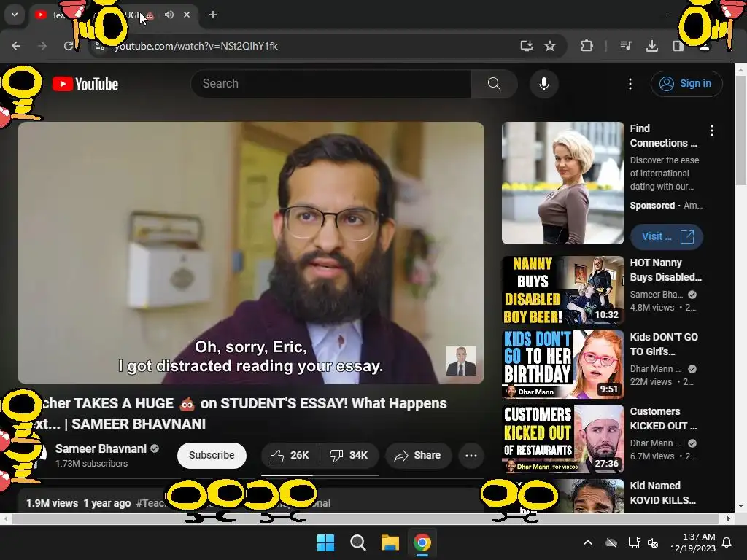The width and height of the screenshot is (747, 560).
Task: Open Kids DON'T GO TO Girl's video title
Action: (664, 344)
